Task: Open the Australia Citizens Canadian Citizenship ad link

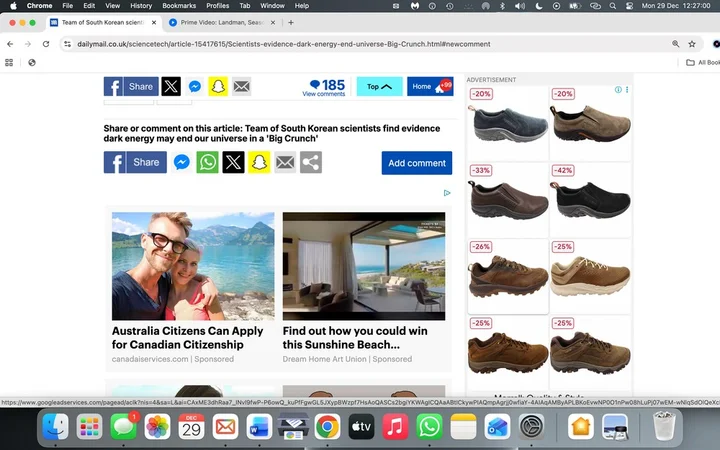Action: [x=188, y=337]
